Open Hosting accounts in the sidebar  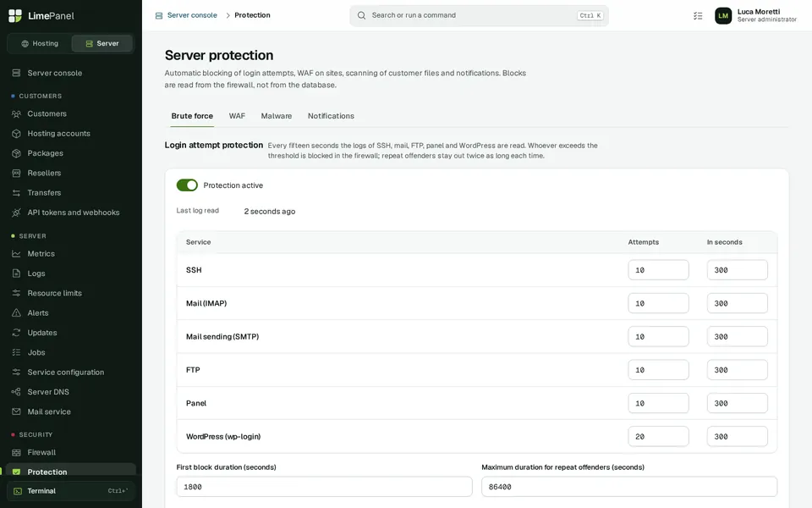coord(71,133)
